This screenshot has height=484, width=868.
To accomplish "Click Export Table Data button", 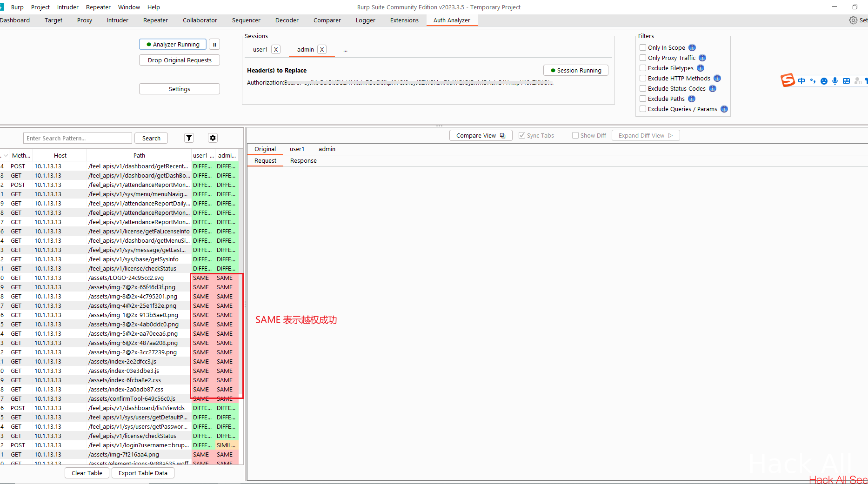I will pyautogui.click(x=143, y=473).
